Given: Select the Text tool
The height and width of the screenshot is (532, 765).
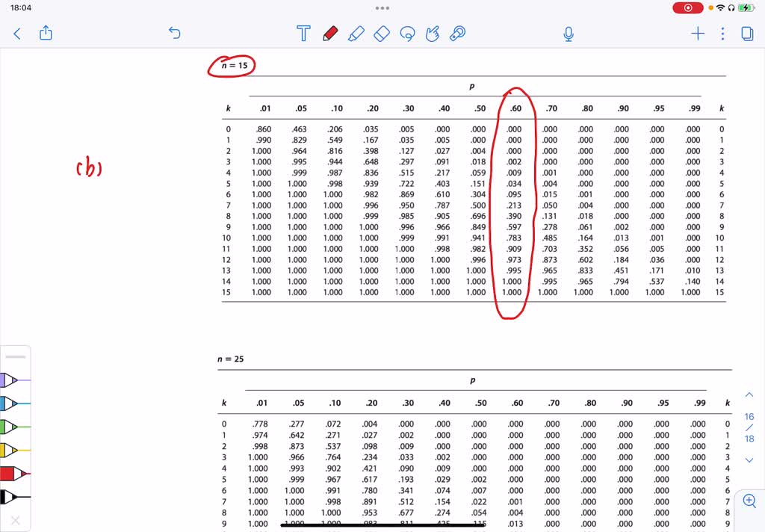Looking at the screenshot, I should click(x=302, y=34).
